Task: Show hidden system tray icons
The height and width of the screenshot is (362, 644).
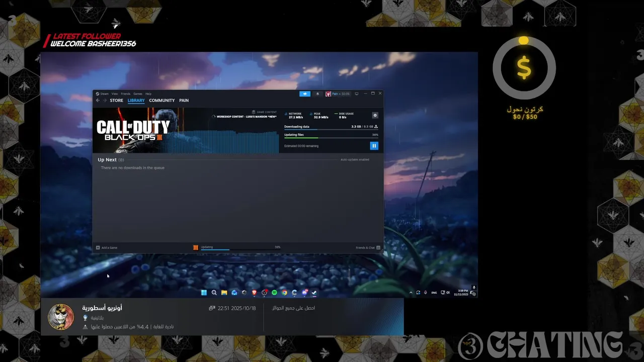Action: pyautogui.click(x=411, y=293)
